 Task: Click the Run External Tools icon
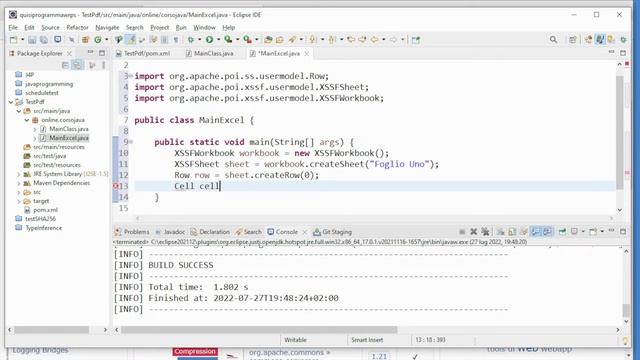pyautogui.click(x=247, y=40)
